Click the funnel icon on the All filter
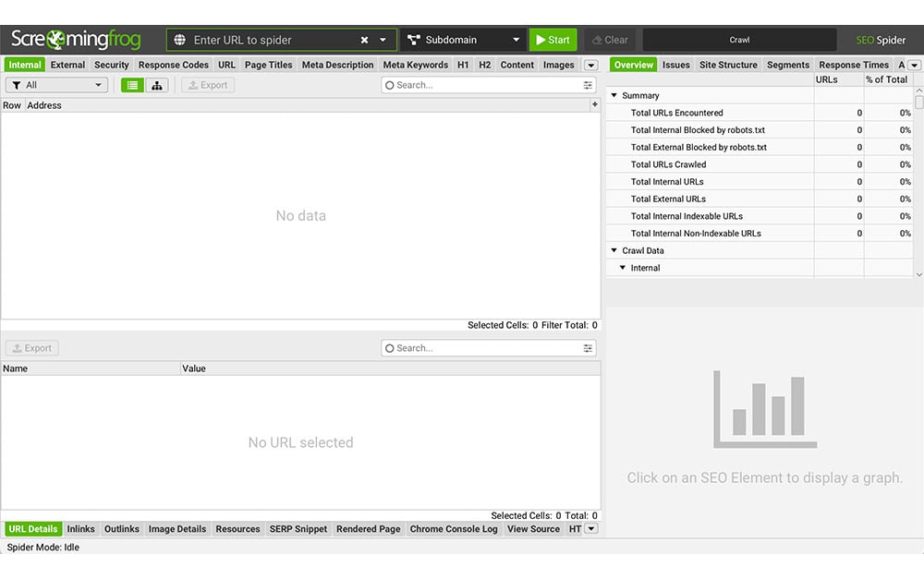 [16, 84]
